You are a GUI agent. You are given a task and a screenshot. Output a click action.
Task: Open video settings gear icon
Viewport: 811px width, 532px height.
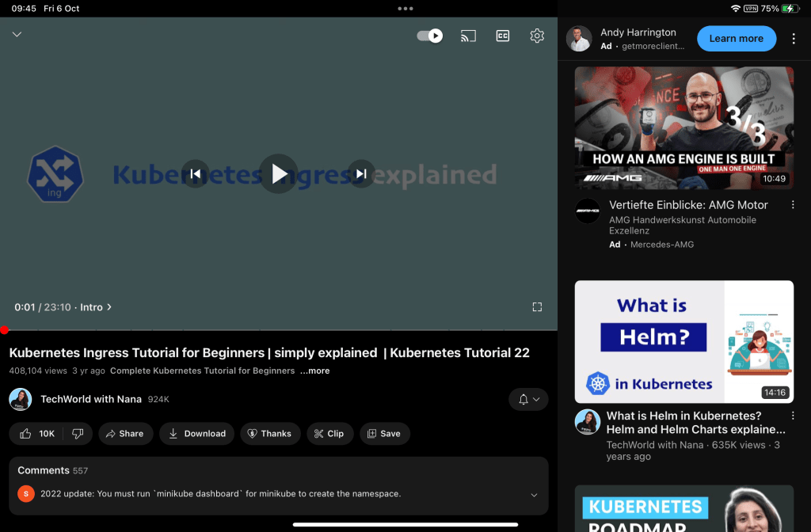(537, 36)
